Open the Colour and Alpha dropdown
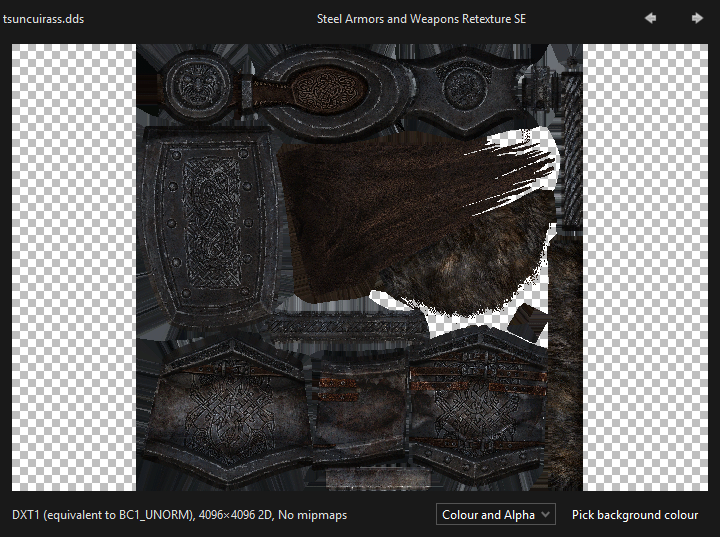720x537 pixels. pos(495,514)
